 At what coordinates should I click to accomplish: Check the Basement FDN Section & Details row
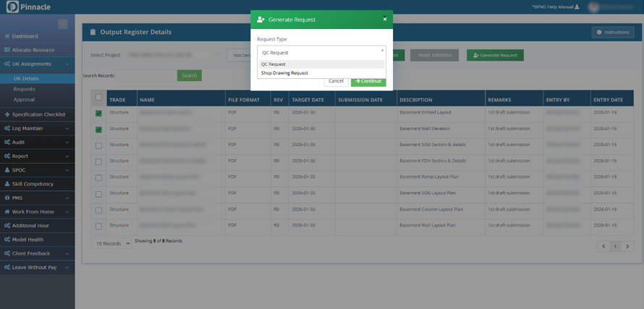(x=98, y=162)
